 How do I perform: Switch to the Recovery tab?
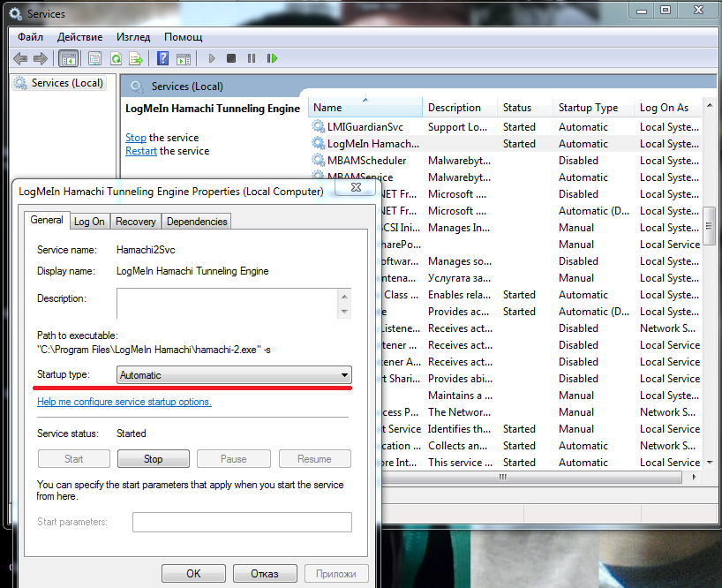click(135, 222)
